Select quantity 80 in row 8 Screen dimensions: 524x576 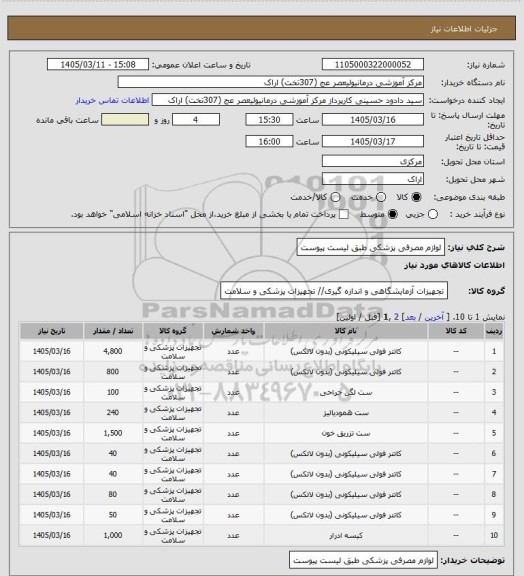click(112, 494)
